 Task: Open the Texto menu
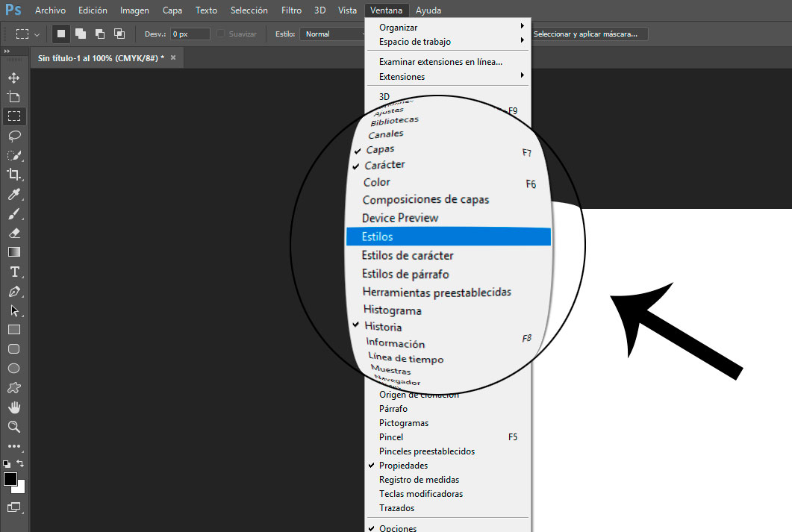(x=206, y=10)
